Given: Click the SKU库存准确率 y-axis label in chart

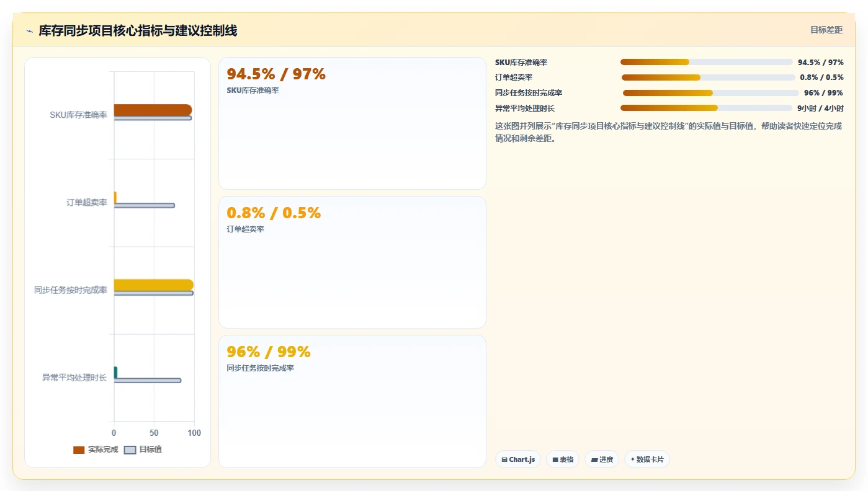Looking at the screenshot, I should tap(79, 115).
